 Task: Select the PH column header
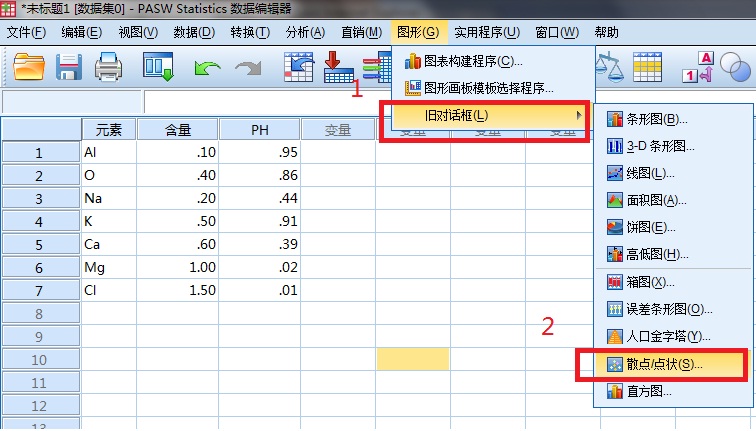[x=260, y=130]
